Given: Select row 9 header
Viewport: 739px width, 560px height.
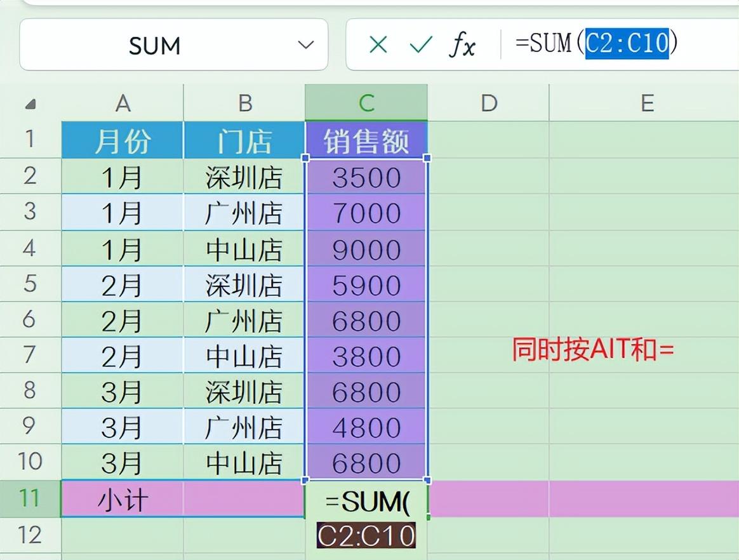Looking at the screenshot, I should click(x=30, y=425).
